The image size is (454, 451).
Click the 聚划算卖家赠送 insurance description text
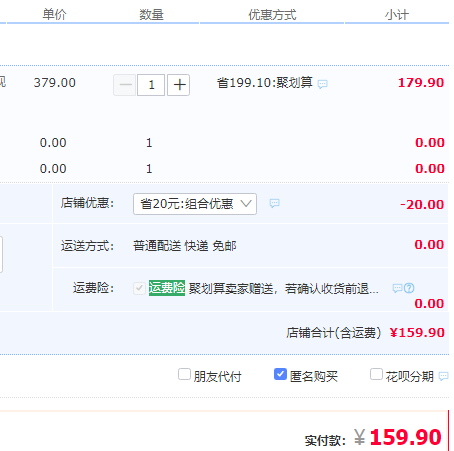click(283, 289)
